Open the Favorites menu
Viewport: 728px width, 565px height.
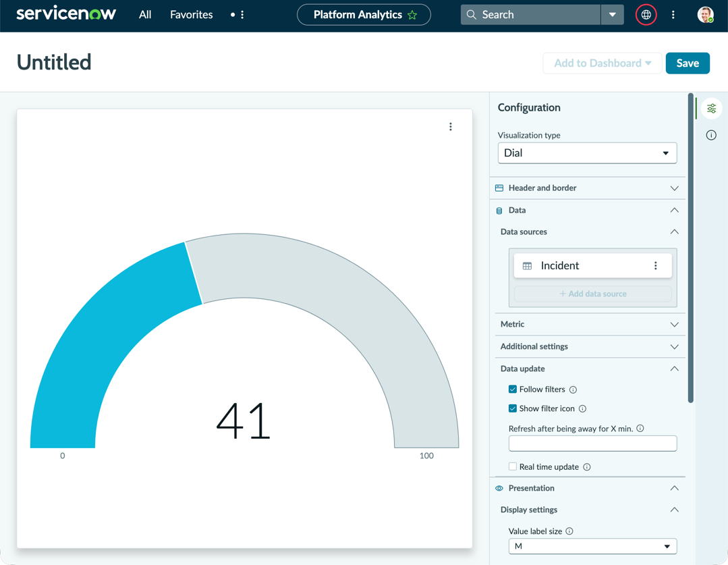click(192, 15)
